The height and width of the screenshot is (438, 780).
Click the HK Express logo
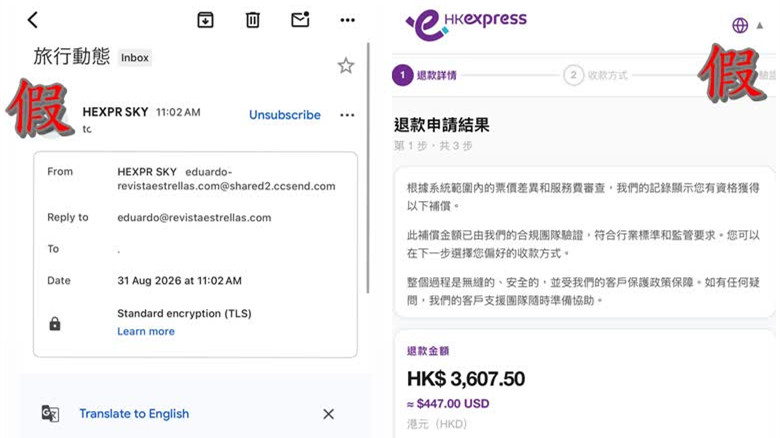[466, 24]
